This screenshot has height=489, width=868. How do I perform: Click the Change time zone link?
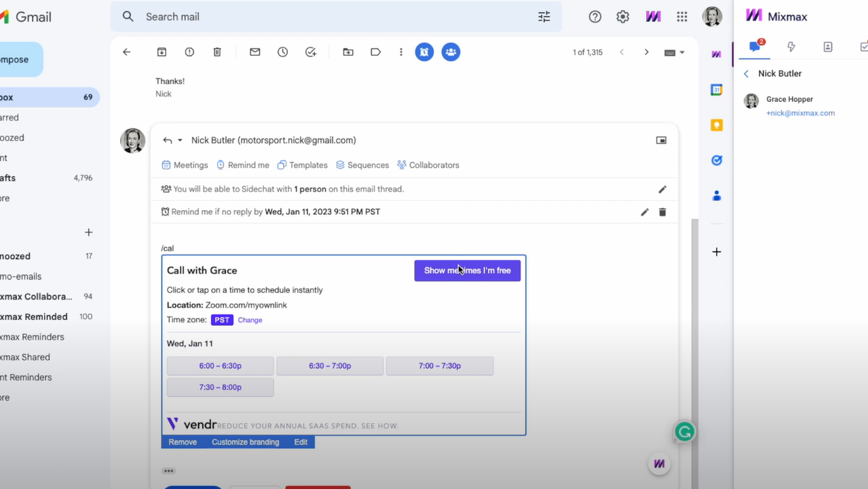coord(250,320)
